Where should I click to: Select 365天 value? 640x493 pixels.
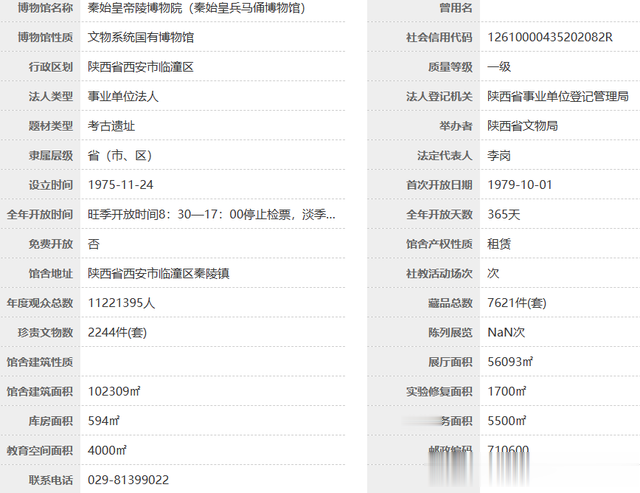point(504,214)
